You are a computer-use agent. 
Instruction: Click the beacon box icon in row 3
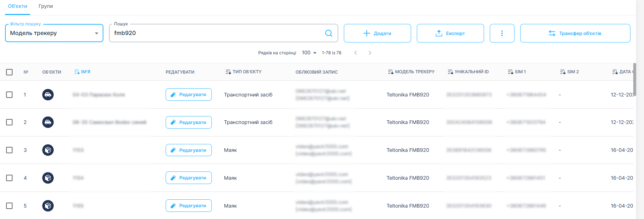coord(48,150)
